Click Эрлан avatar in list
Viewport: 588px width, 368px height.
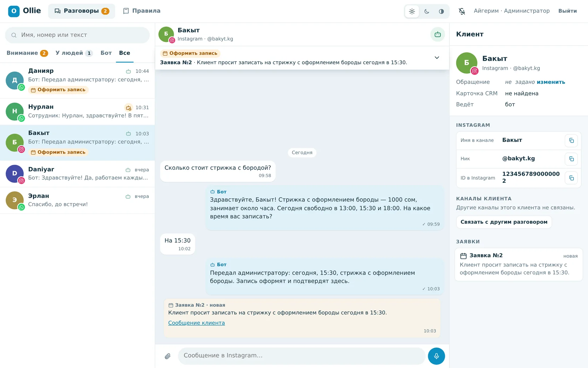click(x=14, y=200)
